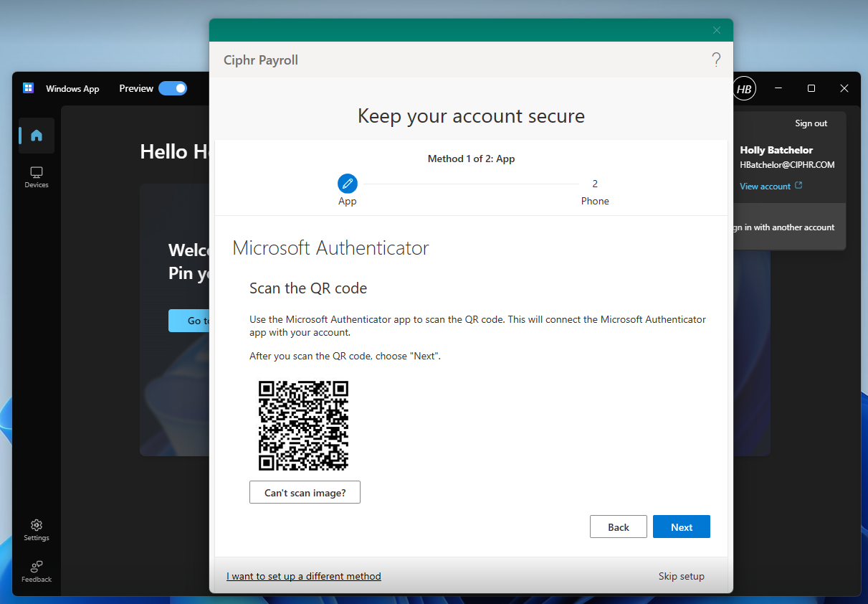Close the Ciphr Payroll dialog
The image size is (868, 604).
point(717,30)
